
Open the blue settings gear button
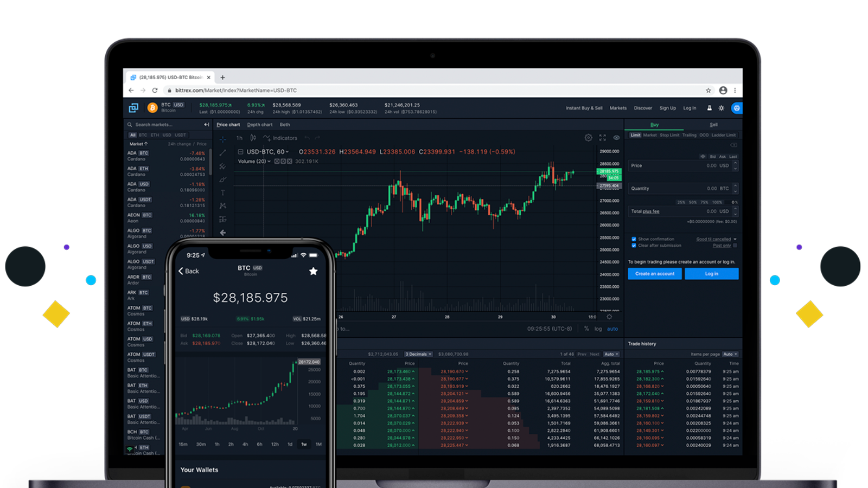(x=737, y=108)
